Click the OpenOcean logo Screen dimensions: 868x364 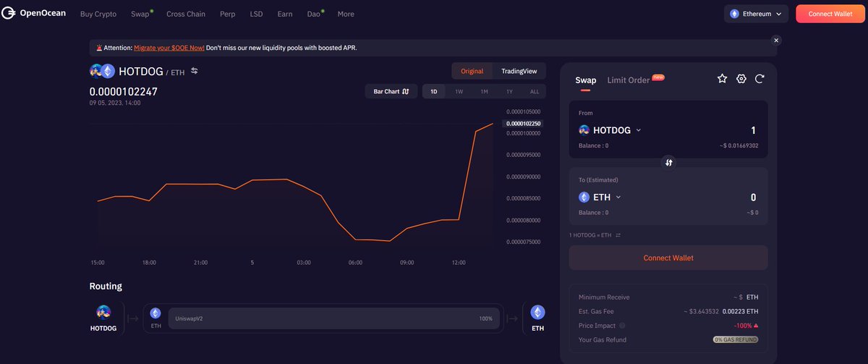(33, 14)
